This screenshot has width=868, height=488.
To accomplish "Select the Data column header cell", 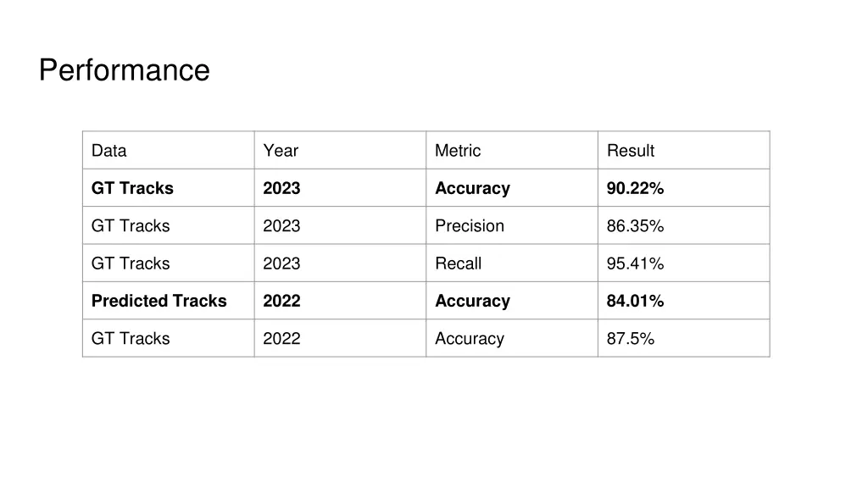I will pyautogui.click(x=169, y=150).
